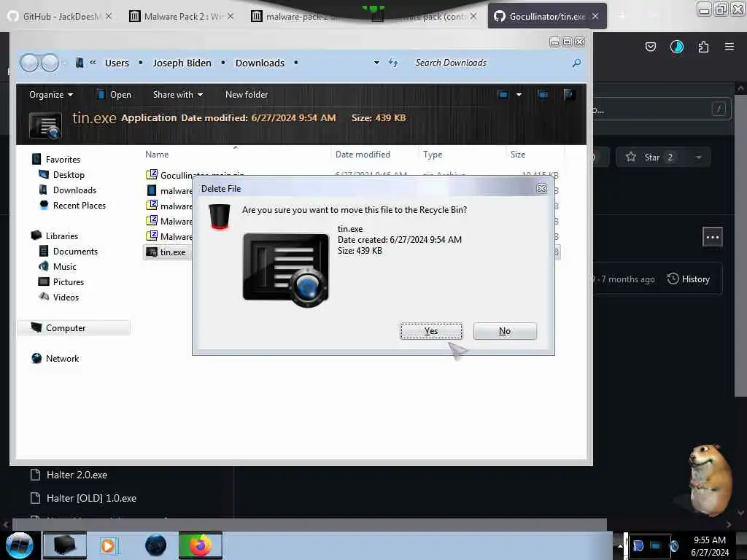Click the Explorer taskbar button
The image size is (747, 560).
65,545
